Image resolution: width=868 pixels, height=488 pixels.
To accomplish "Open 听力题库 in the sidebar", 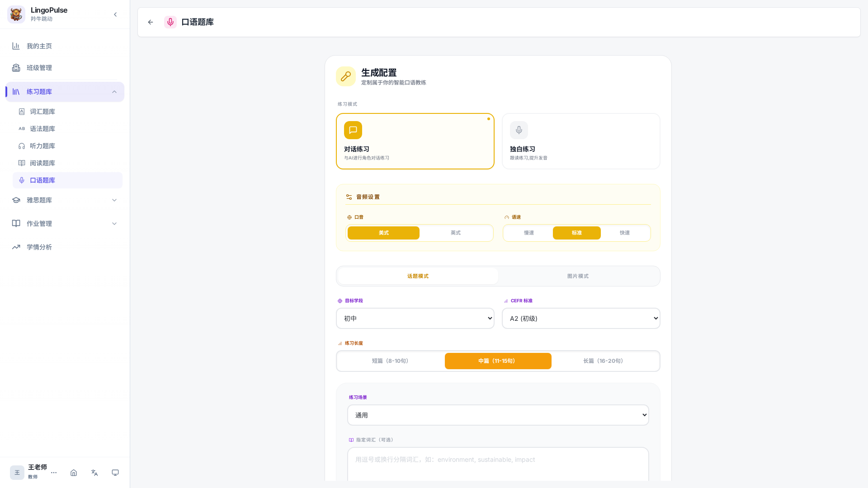I will 67,146.
